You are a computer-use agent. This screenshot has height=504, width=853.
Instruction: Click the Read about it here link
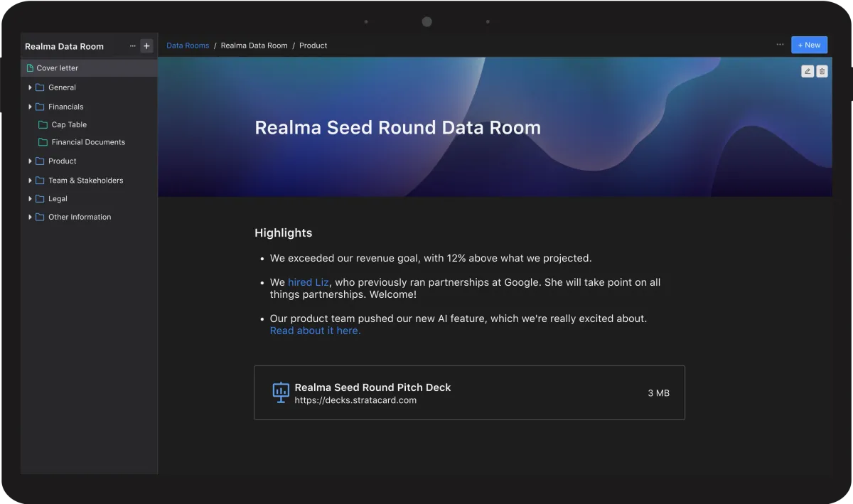(x=314, y=330)
